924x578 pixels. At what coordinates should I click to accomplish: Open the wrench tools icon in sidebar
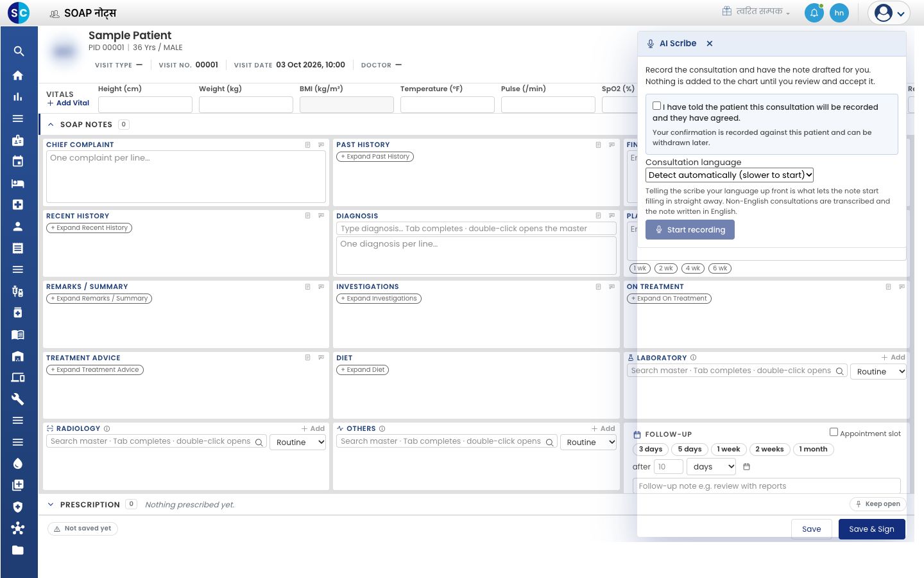click(18, 399)
